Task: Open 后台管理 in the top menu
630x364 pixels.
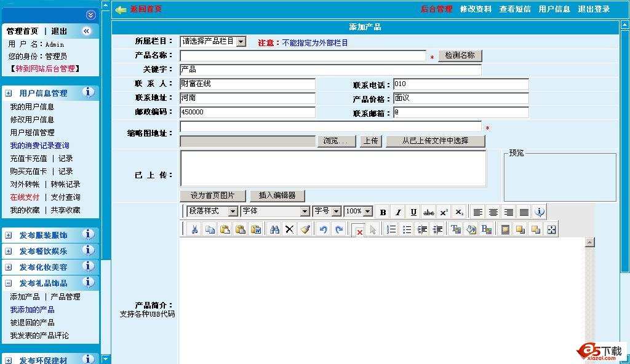Action: [436, 9]
